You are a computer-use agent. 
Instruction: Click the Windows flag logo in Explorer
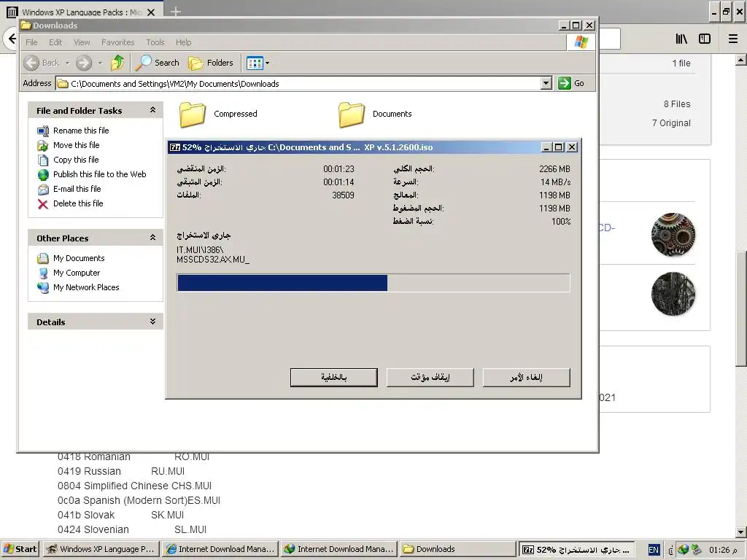click(x=581, y=42)
